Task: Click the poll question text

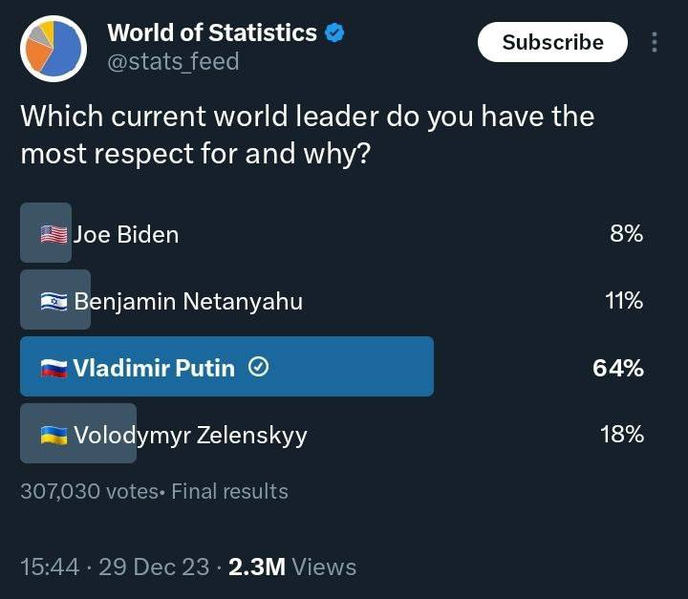Action: (x=307, y=134)
